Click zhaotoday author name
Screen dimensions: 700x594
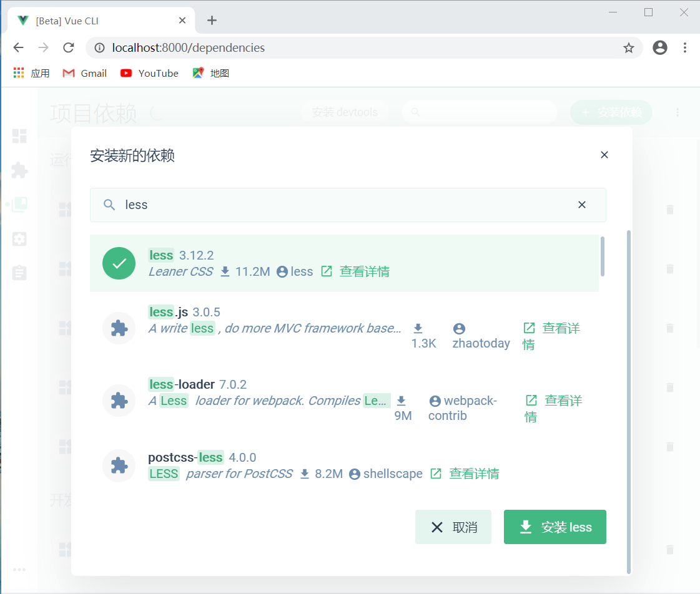pos(481,343)
